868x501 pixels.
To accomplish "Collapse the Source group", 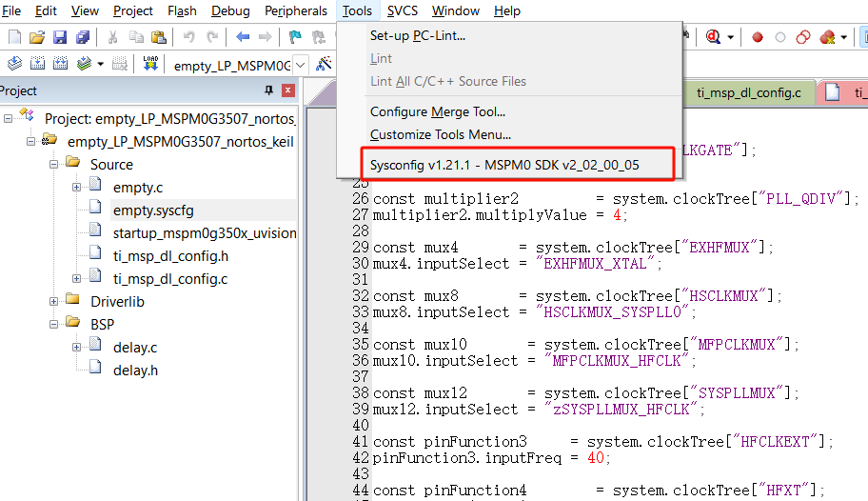I will point(53,164).
